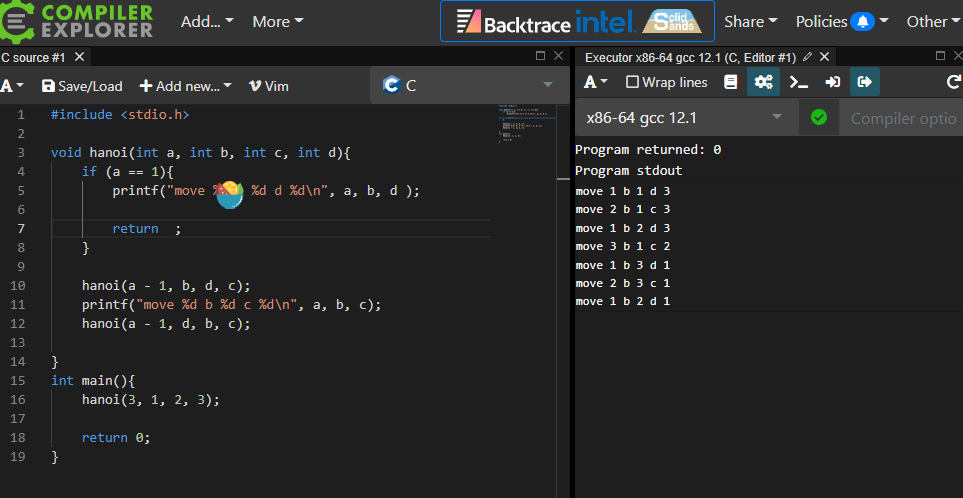
Task: Toggle the Wrap lines checkbox
Action: (666, 82)
